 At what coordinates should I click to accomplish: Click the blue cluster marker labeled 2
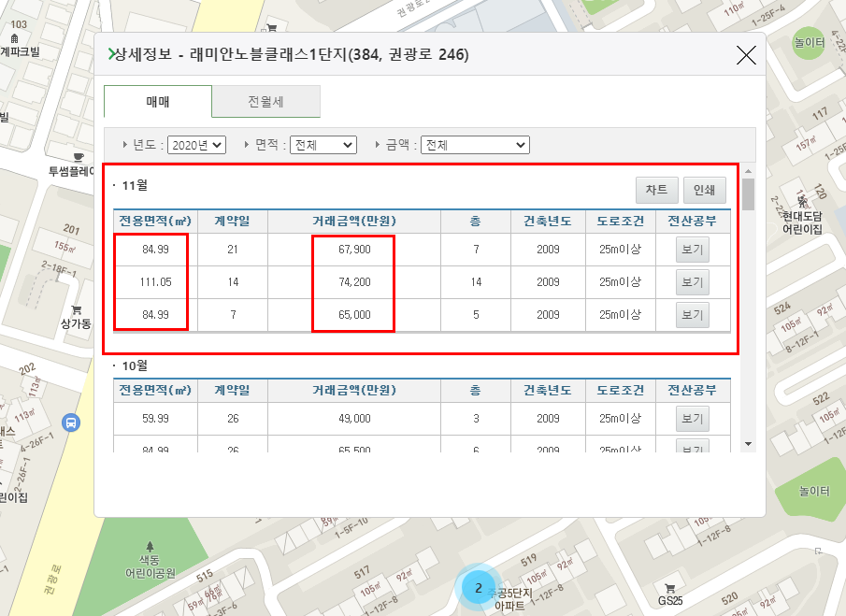coord(478,588)
